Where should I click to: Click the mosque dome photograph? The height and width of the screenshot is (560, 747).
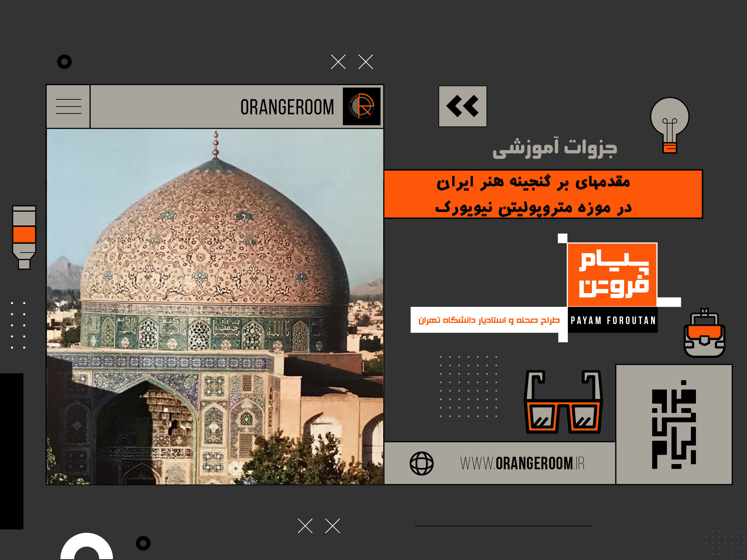click(x=215, y=307)
